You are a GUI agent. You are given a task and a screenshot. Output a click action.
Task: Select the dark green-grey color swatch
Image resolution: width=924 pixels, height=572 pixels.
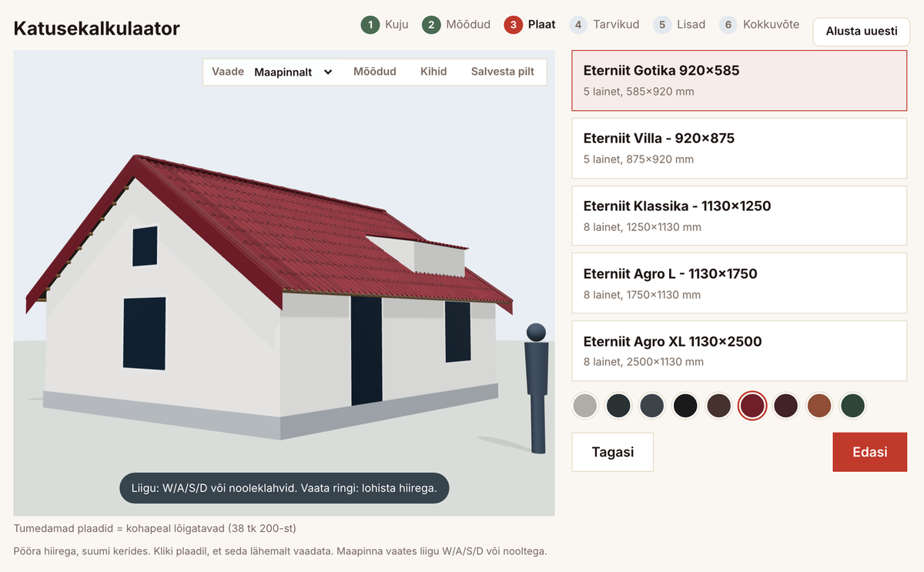[x=618, y=406]
